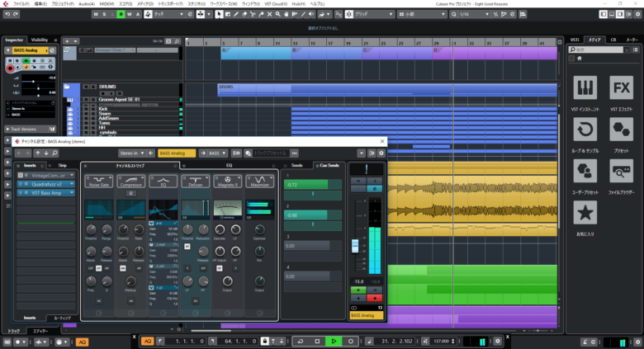Viewport: 644px width, 349px height.
Task: Open grid type 小節 dropdown
Action: point(422,14)
